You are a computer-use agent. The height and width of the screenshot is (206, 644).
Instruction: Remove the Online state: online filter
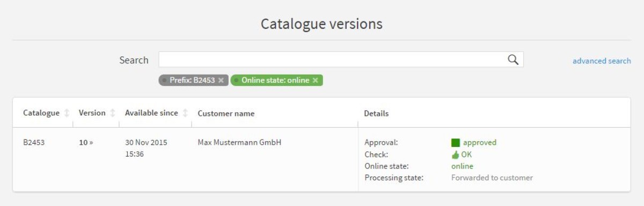tap(316, 80)
